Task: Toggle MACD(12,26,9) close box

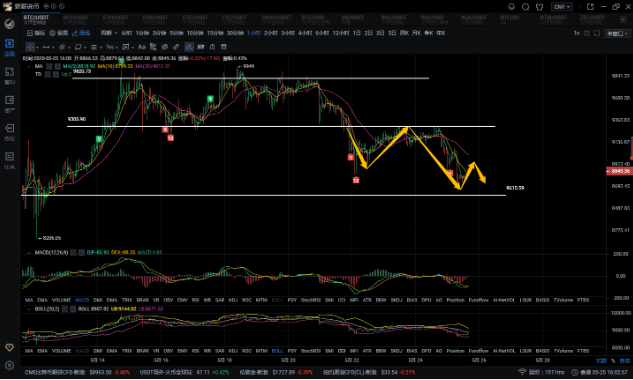Action: point(82,252)
